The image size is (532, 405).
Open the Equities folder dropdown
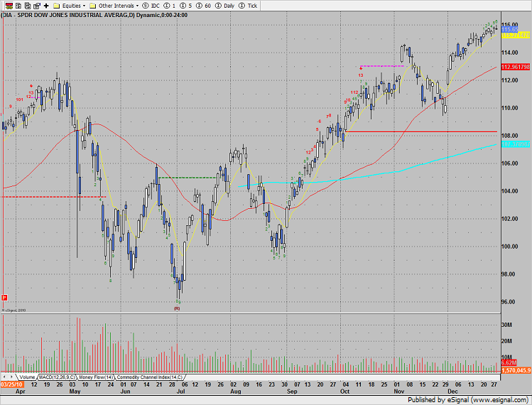70,6
